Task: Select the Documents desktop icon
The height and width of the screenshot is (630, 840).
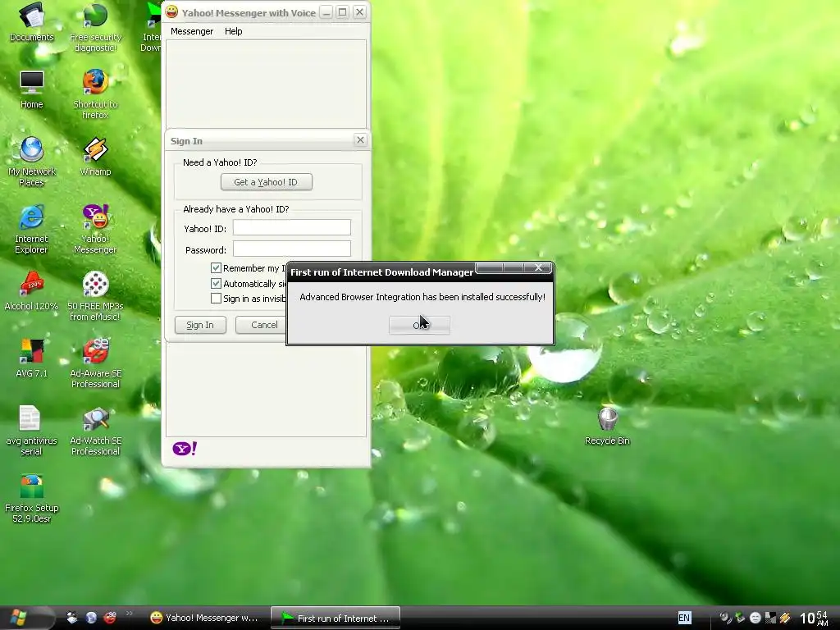Action: coord(32,22)
